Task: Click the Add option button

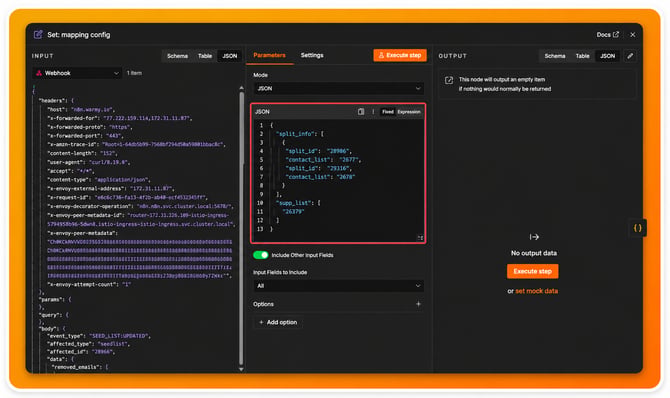Action: click(x=278, y=322)
